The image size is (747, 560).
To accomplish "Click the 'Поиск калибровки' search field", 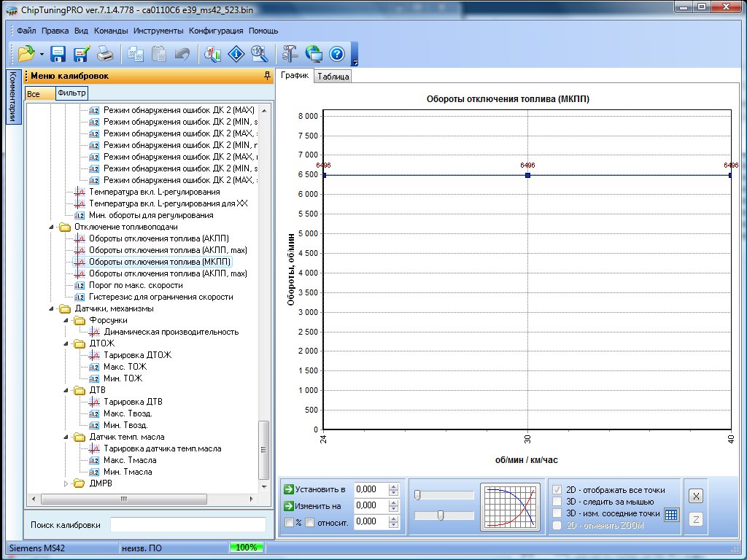I will point(187,525).
